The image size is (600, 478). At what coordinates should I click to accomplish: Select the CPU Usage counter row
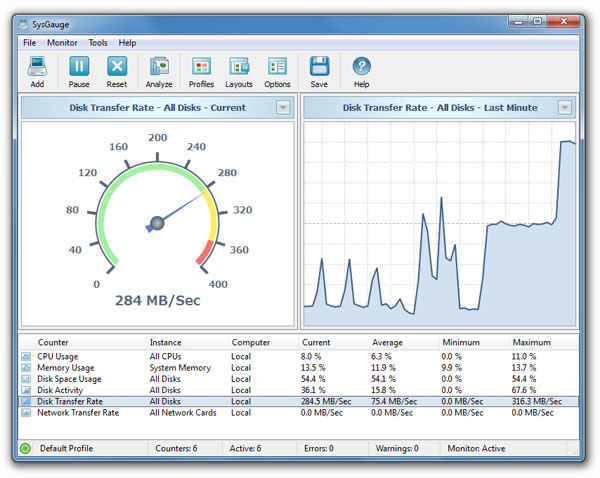[298, 357]
